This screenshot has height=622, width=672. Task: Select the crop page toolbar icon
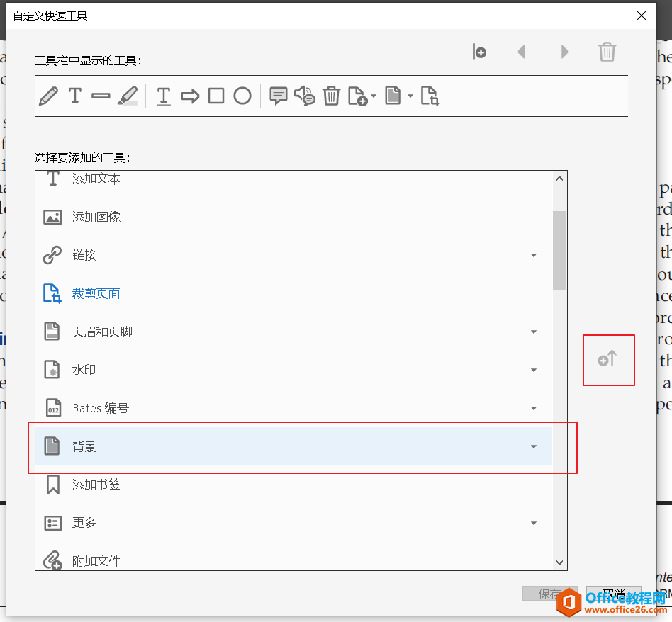pos(430,96)
